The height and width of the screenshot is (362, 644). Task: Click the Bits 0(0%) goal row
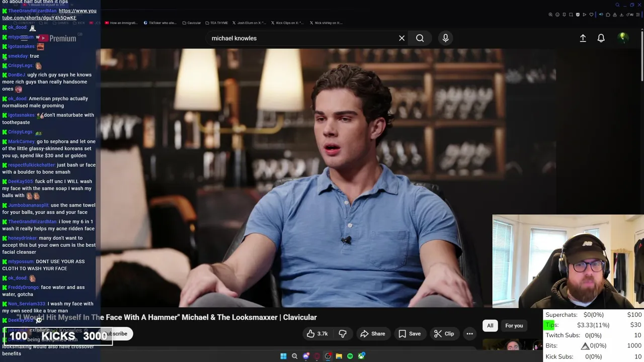pyautogui.click(x=594, y=346)
